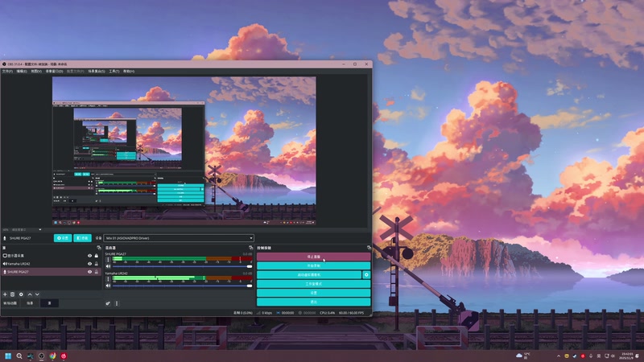The width and height of the screenshot is (644, 362).
Task: Select the display capture row in the sources list
Action: 51,256
